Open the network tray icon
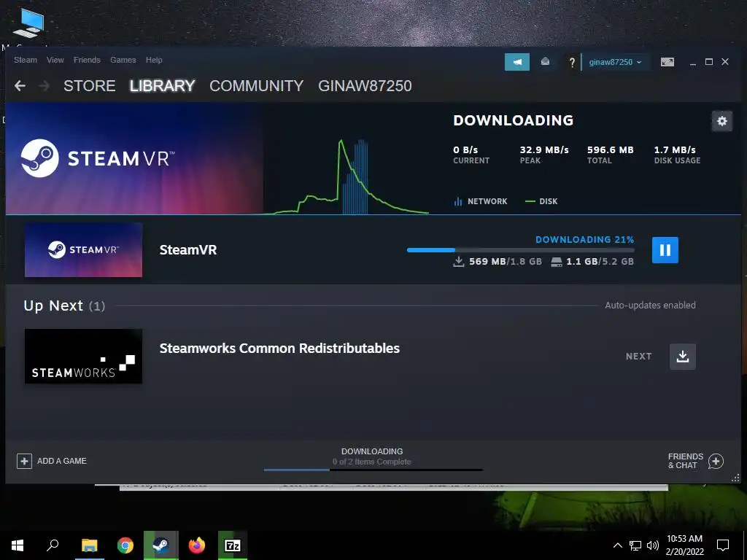This screenshot has height=560, width=747. pos(635,545)
